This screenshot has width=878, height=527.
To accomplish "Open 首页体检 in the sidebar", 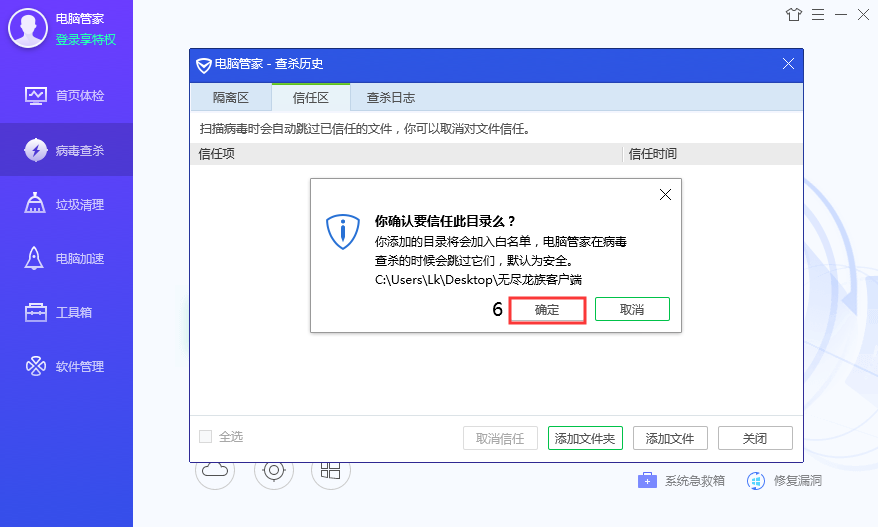I will tap(66, 96).
